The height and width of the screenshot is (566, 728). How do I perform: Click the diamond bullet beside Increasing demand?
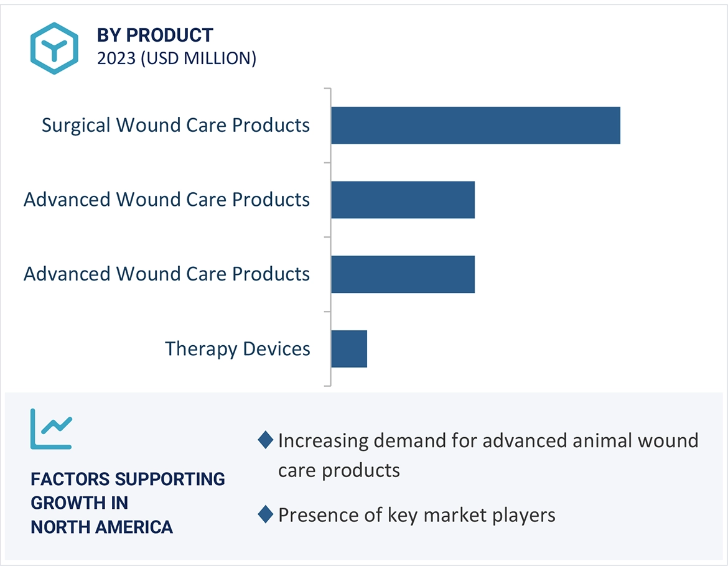coord(266,440)
